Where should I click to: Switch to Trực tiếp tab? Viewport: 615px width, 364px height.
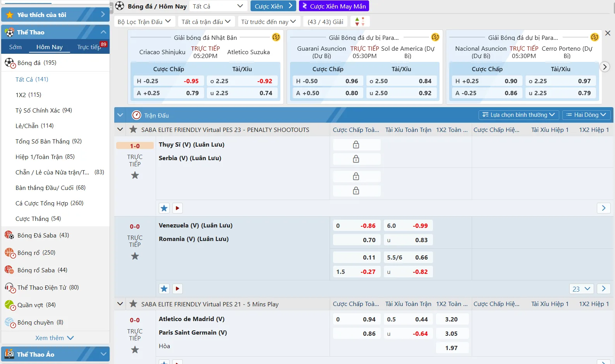89,47
